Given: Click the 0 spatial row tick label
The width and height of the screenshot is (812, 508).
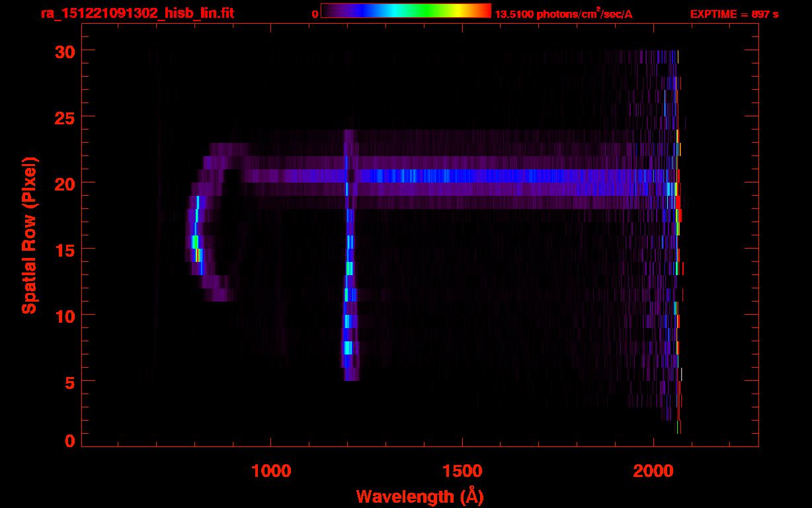Looking at the screenshot, I should point(70,441).
